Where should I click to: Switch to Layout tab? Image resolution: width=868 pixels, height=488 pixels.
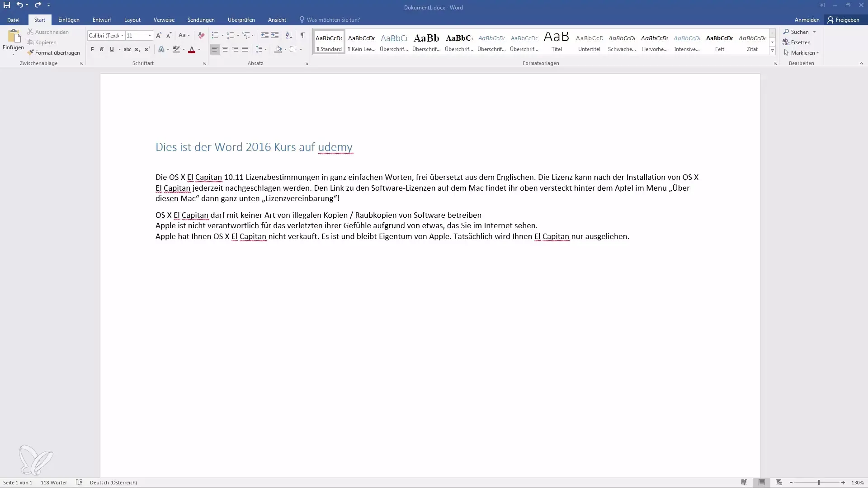(132, 20)
